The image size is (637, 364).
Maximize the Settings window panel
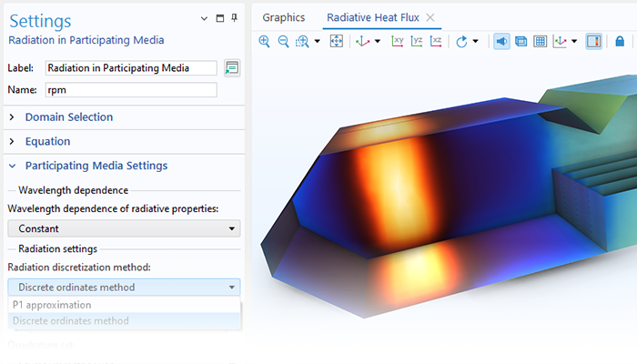pyautogui.click(x=220, y=18)
